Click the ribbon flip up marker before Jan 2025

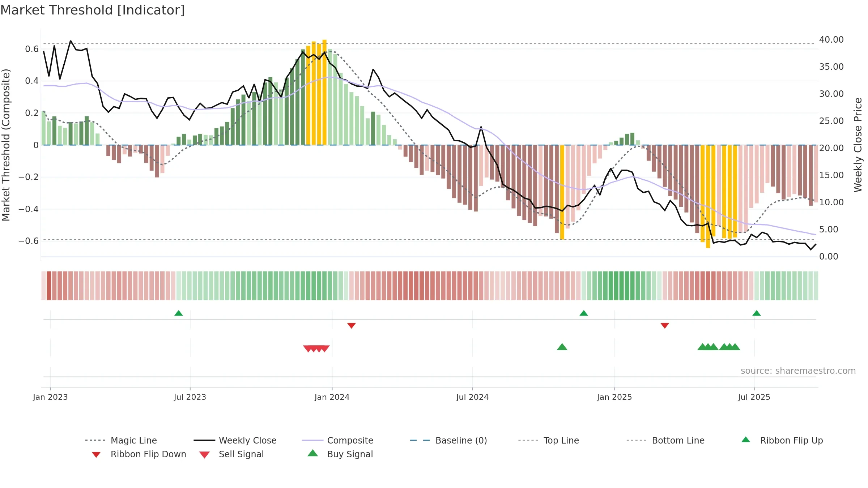click(x=584, y=313)
